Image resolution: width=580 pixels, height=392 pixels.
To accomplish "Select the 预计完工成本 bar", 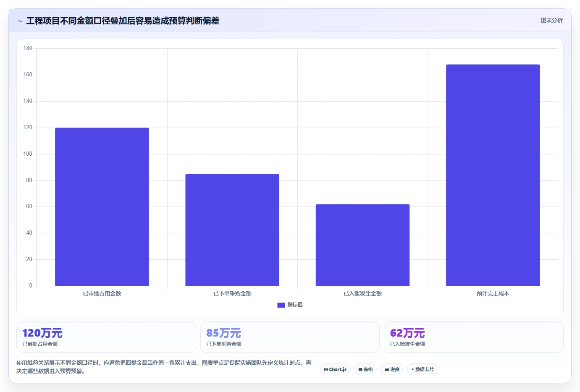I will tap(493, 175).
